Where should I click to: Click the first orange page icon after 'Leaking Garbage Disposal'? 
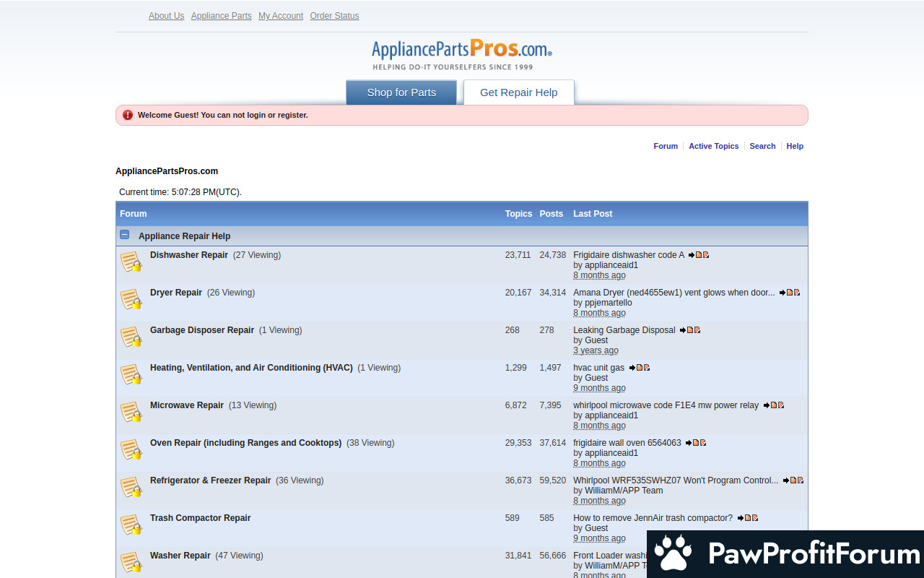pos(690,330)
